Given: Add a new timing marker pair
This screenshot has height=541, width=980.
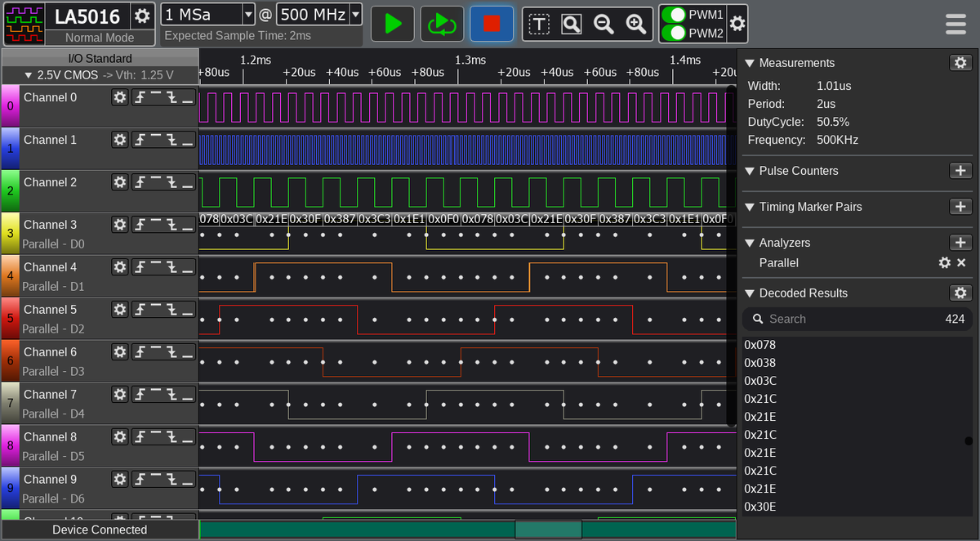Looking at the screenshot, I should pos(960,207).
